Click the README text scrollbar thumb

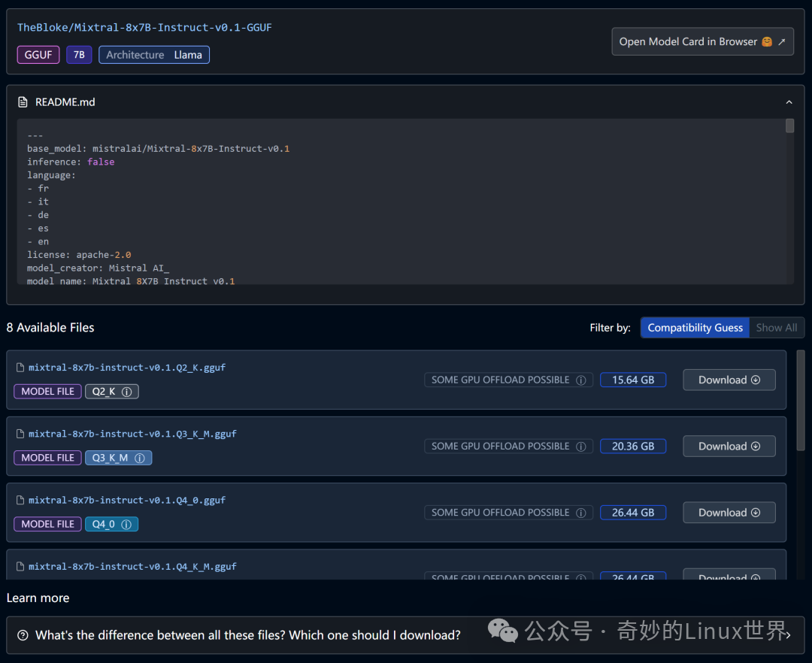pyautogui.click(x=789, y=126)
